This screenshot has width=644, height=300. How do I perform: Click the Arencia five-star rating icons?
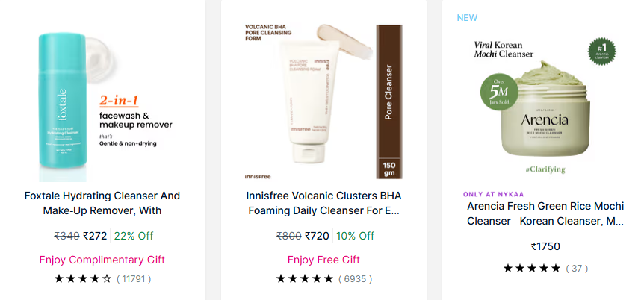tap(531, 268)
